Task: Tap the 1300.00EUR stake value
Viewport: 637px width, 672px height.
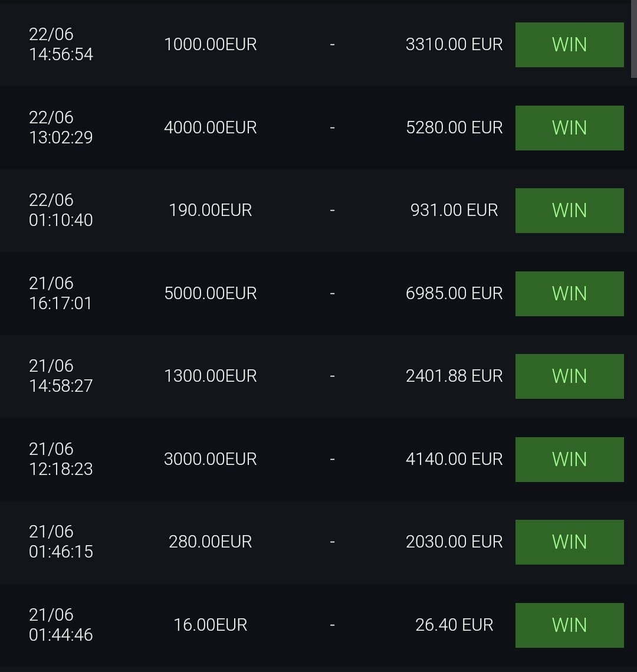Action: point(210,376)
